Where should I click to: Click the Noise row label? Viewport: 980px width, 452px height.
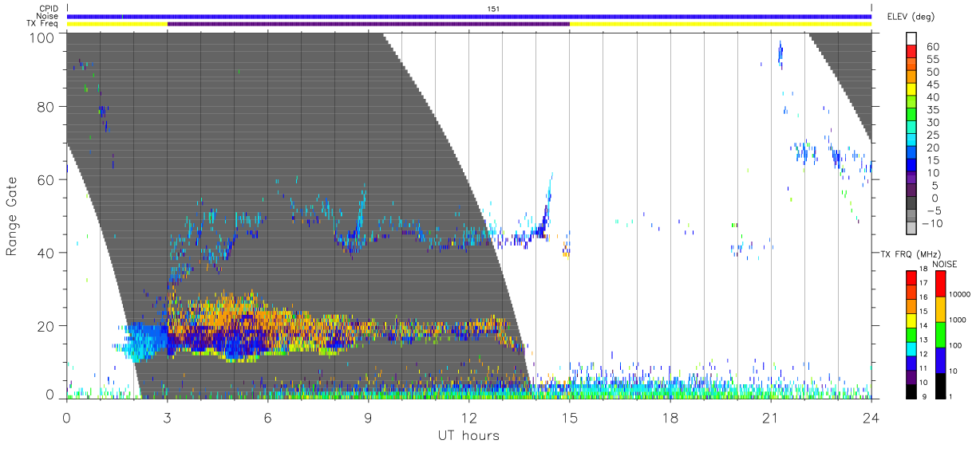click(x=49, y=16)
